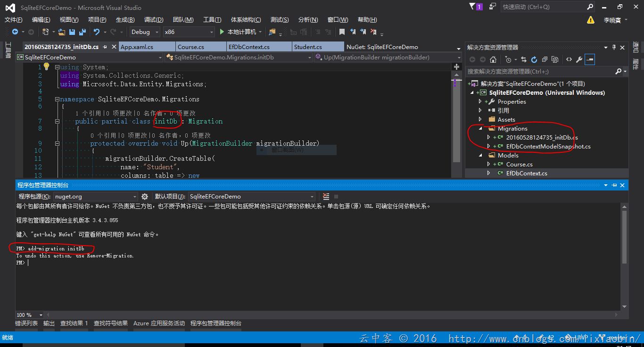Viewport: 644px width, 347px height.
Task: Expand the Properties node in Solution Explorer
Action: (x=480, y=101)
